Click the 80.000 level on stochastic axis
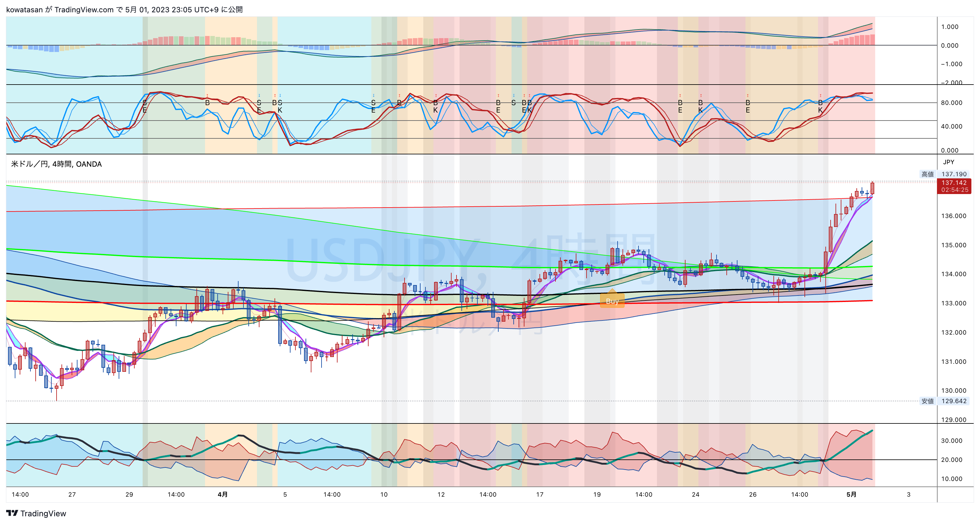980x524 pixels. 951,103
